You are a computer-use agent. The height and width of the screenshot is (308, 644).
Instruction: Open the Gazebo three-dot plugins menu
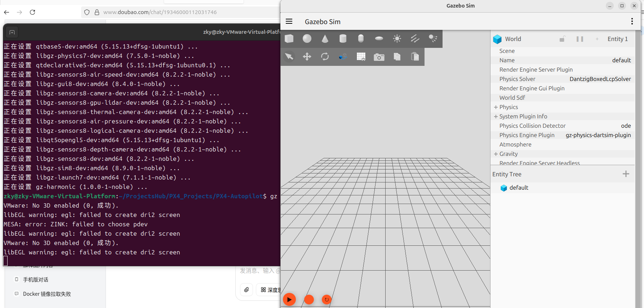tap(632, 22)
